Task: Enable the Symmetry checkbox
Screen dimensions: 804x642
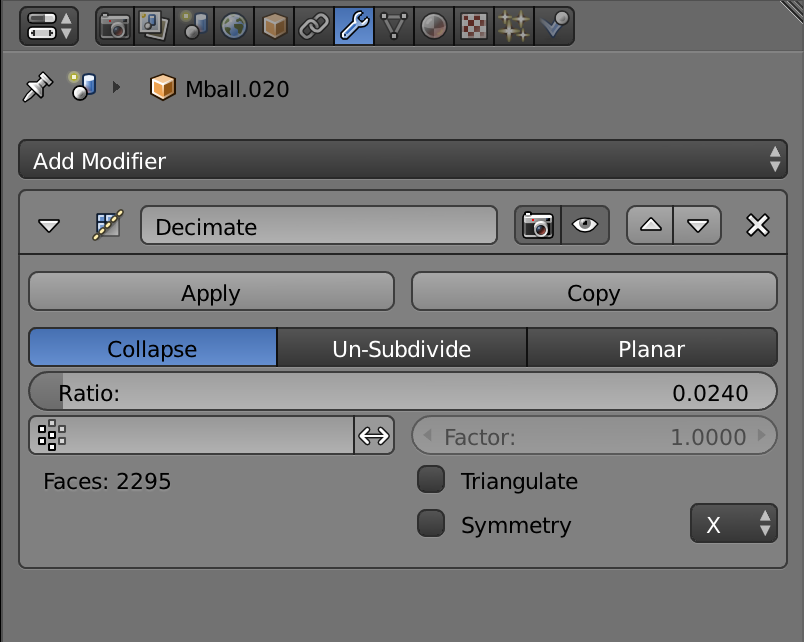Action: coord(431,524)
